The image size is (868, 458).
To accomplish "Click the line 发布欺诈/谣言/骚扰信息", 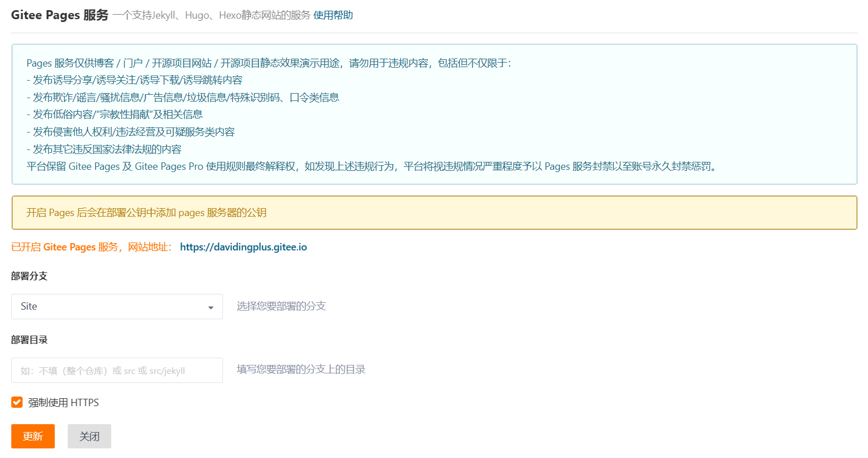I will tap(183, 97).
